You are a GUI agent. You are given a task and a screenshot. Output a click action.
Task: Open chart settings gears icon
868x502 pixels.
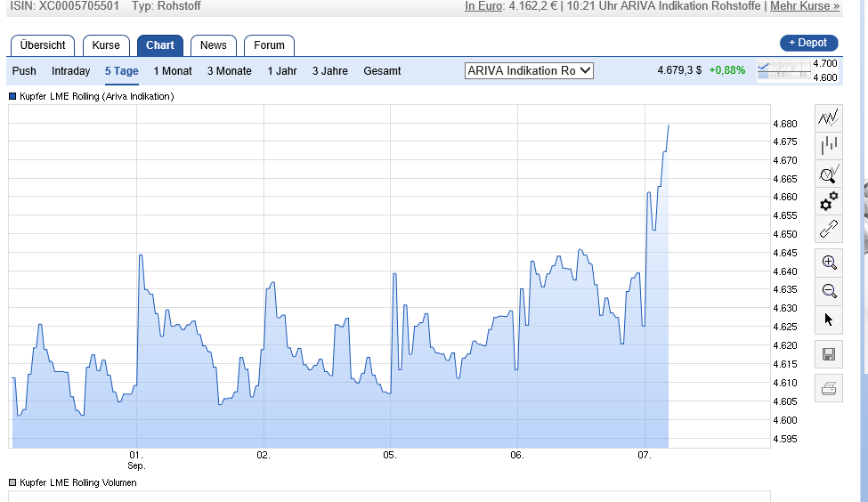point(829,201)
